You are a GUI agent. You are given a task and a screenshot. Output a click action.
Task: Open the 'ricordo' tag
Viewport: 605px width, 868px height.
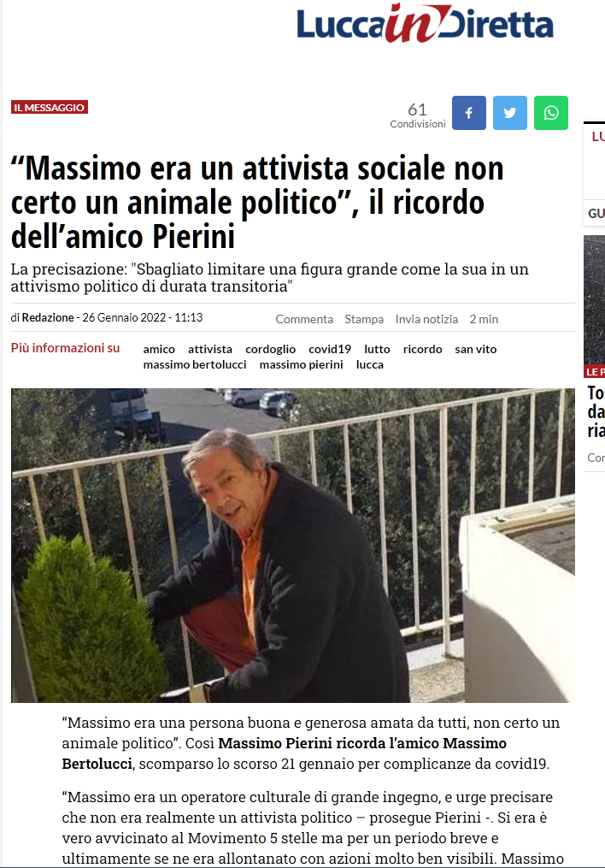(x=422, y=349)
